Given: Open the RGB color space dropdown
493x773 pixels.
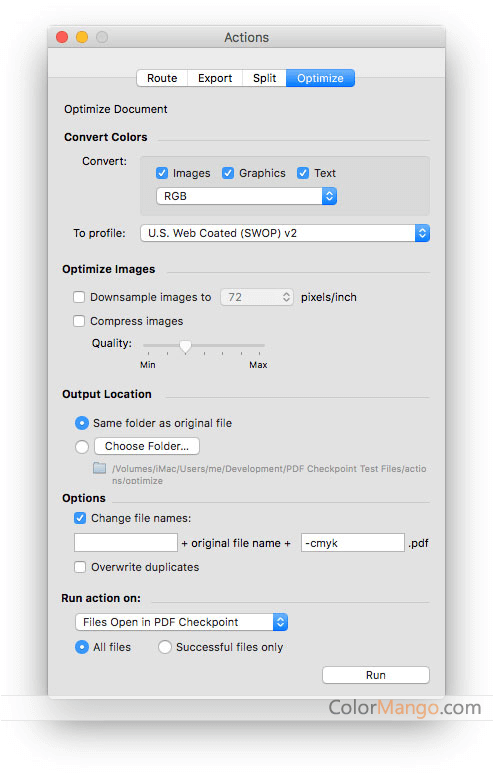Looking at the screenshot, I should [x=246, y=196].
